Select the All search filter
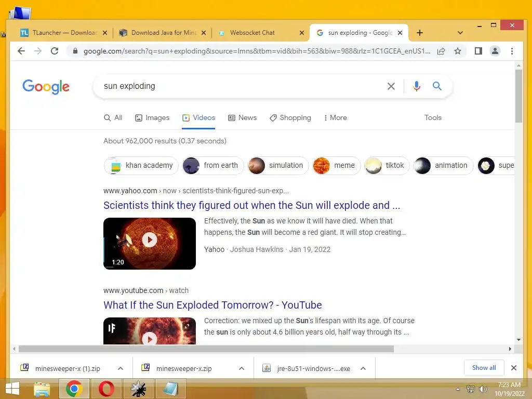The width and height of the screenshot is (532, 399). coord(113,118)
